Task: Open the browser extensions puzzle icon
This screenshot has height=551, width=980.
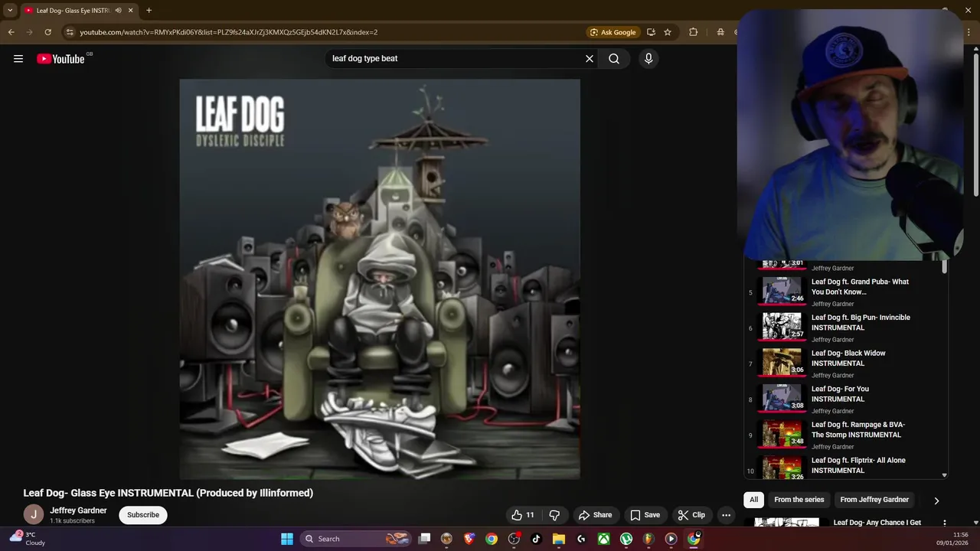Action: coord(694,32)
